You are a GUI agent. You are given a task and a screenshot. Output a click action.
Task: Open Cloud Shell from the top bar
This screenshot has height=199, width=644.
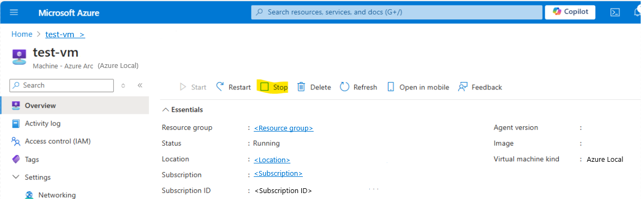[x=614, y=12]
